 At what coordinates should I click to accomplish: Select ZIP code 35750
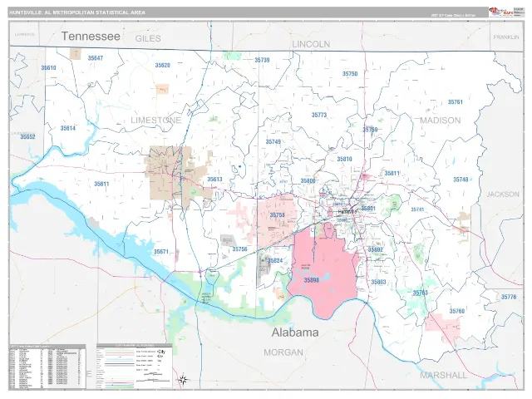[350, 74]
